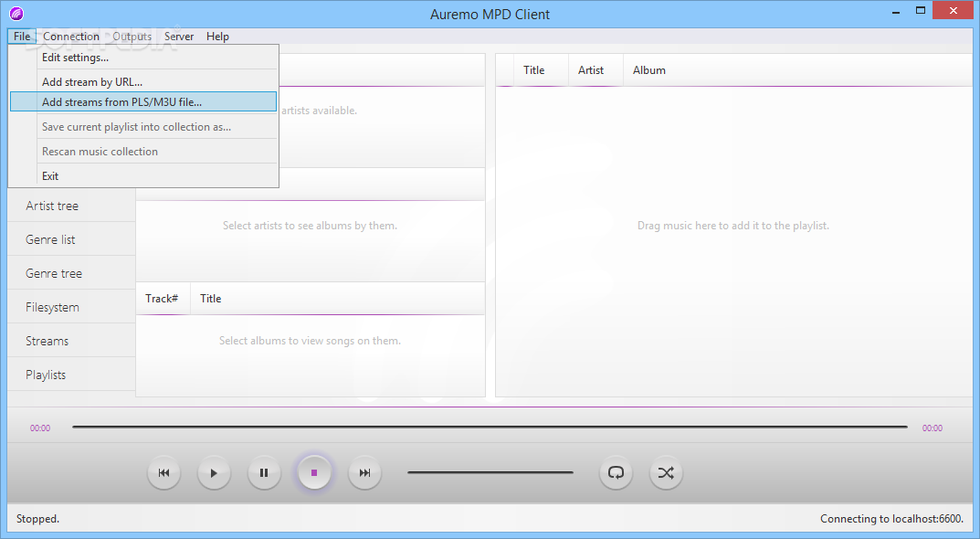Open the Server menu
Screen dimensions: 980x539
pyautogui.click(x=179, y=37)
